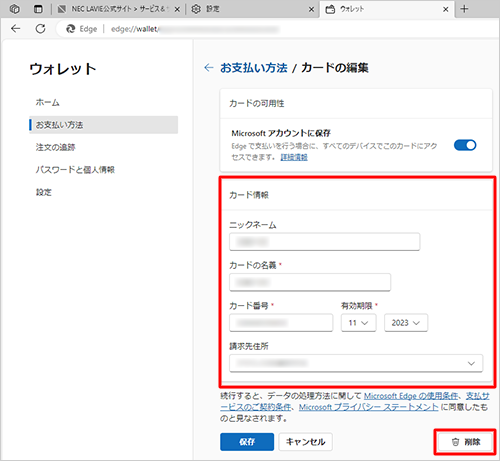Open 設定 in the wallet sidebar
The width and height of the screenshot is (500, 461).
coord(44,192)
